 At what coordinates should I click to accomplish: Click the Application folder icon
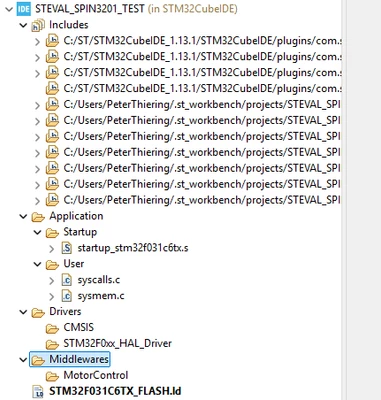38,217
